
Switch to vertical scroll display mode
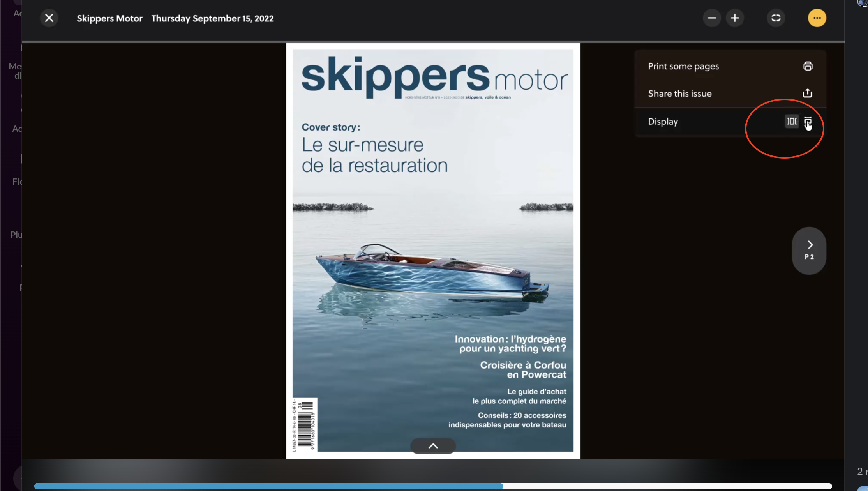click(808, 122)
